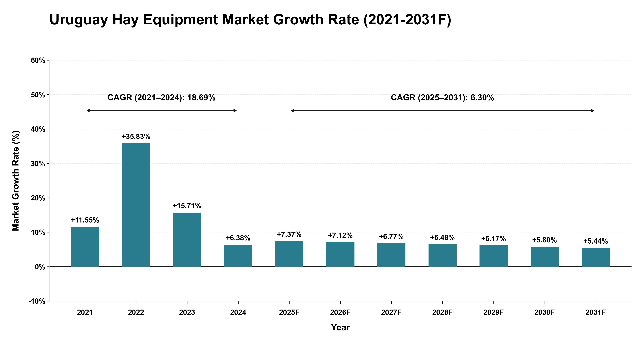Click the 'Year' x-axis title

pyautogui.click(x=340, y=328)
